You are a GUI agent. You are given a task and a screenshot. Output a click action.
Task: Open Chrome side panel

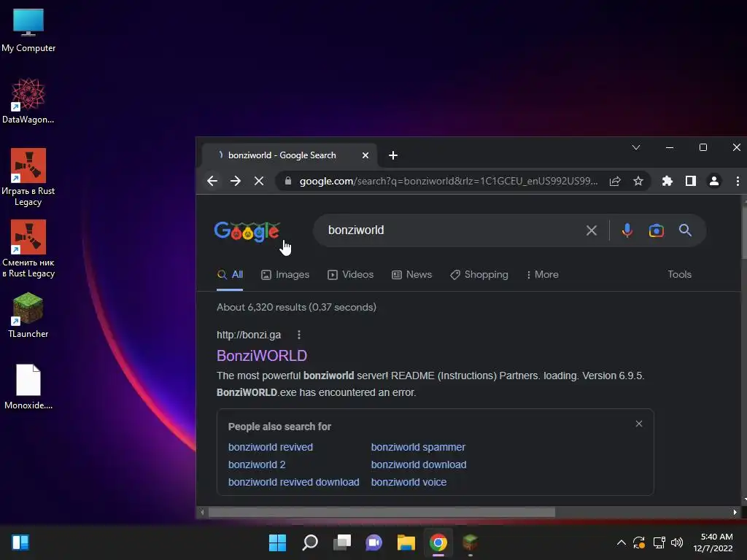pos(691,181)
